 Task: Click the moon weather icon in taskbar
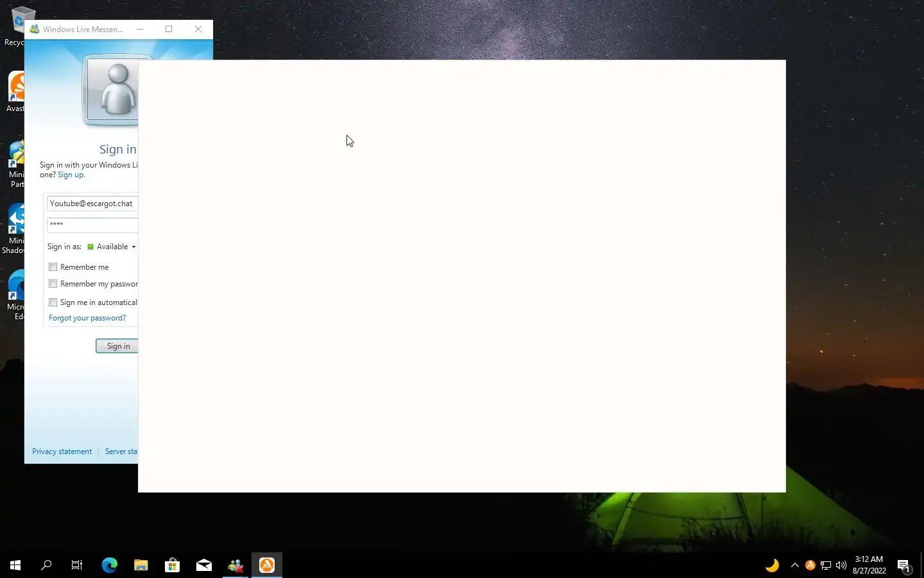772,565
